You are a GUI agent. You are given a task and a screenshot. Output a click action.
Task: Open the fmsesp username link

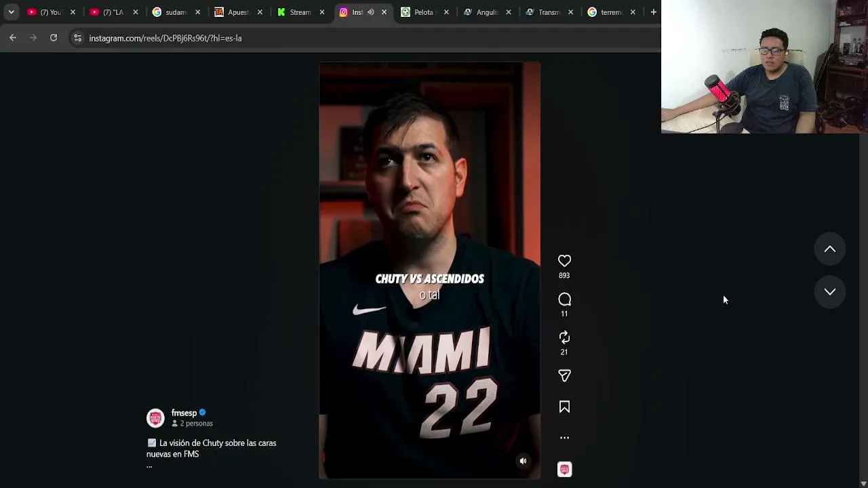coord(184,413)
